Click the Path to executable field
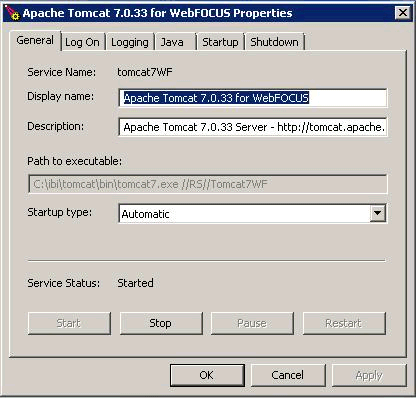Viewport: 416px width, 398px height. point(208,184)
